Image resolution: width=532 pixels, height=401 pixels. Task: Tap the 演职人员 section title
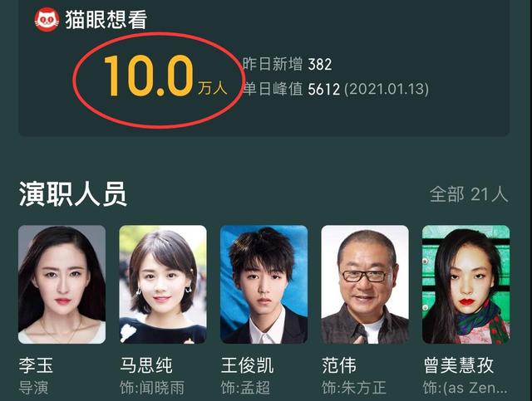pos(73,194)
